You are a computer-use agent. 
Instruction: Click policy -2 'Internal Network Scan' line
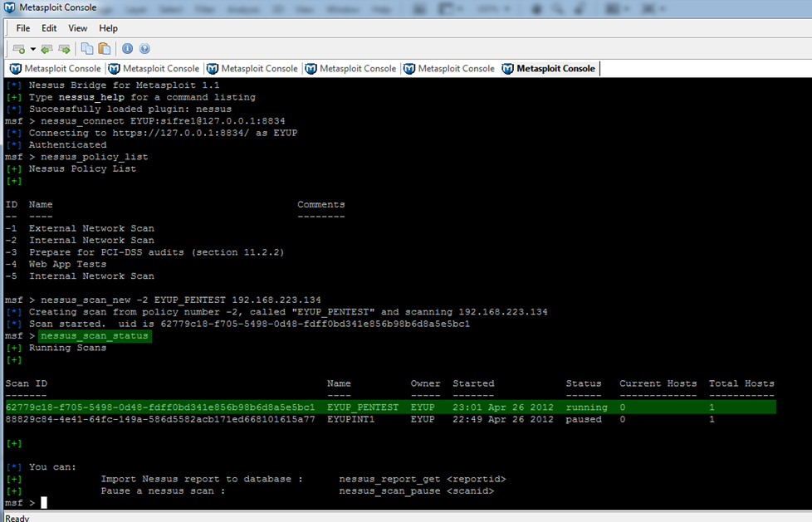click(80, 241)
